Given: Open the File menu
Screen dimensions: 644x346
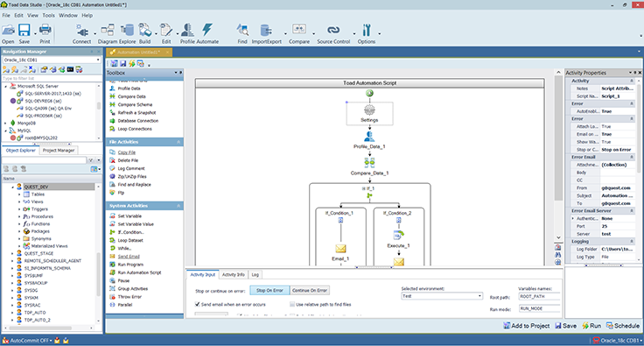Looking at the screenshot, I should (x=6, y=15).
